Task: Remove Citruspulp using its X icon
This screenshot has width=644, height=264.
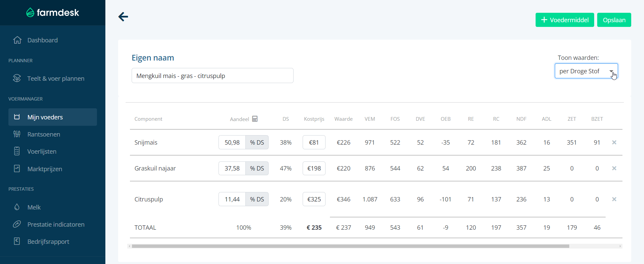Action: 614,199
